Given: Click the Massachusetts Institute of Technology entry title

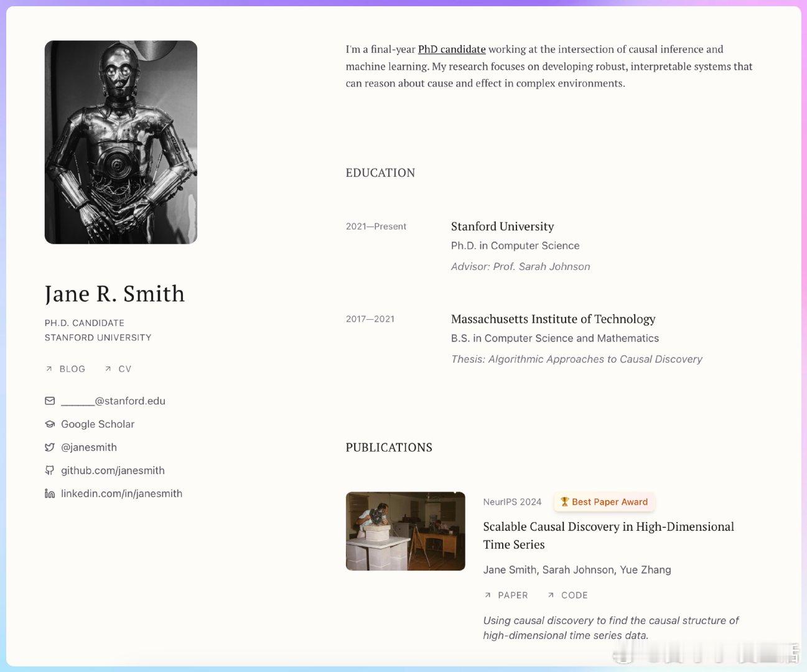Looking at the screenshot, I should [553, 319].
